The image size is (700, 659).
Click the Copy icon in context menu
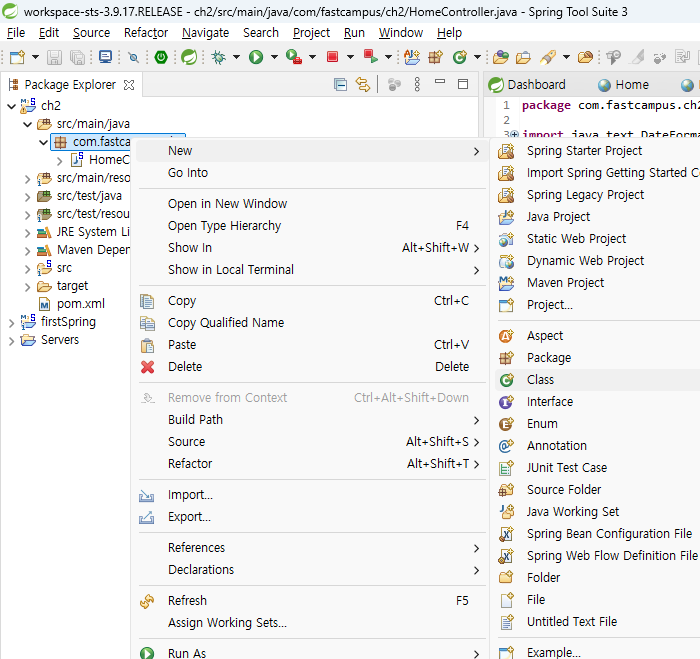point(147,301)
